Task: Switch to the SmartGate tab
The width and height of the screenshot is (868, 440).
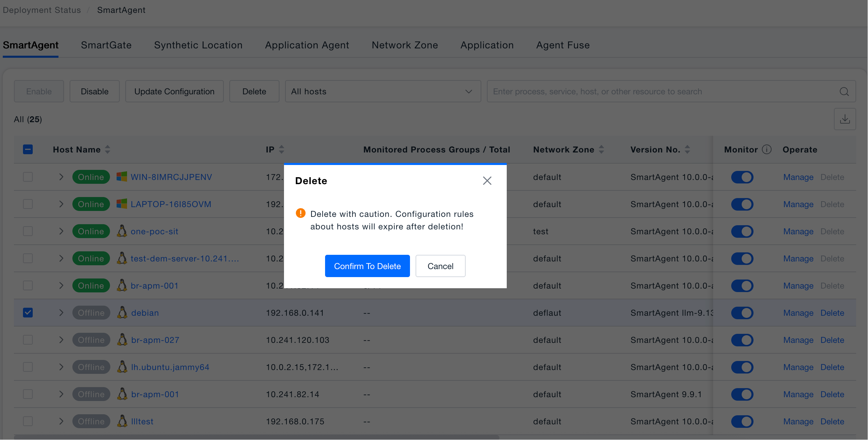Action: pos(106,45)
